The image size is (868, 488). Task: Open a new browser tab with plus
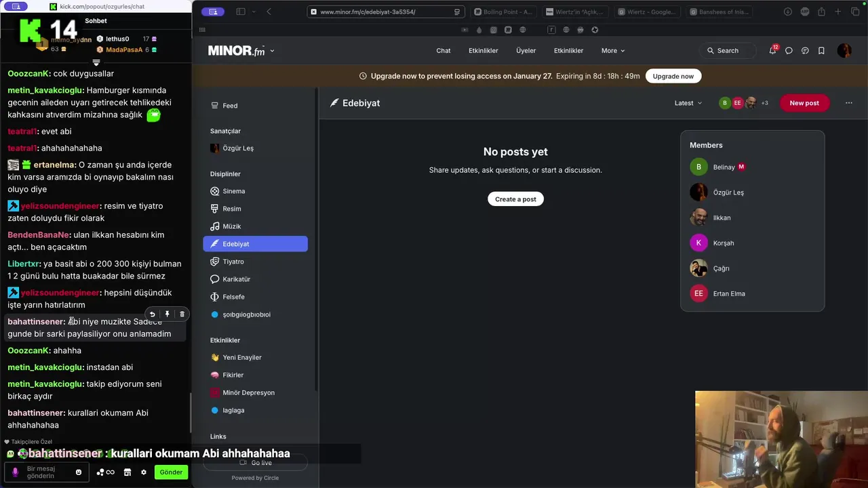[838, 12]
